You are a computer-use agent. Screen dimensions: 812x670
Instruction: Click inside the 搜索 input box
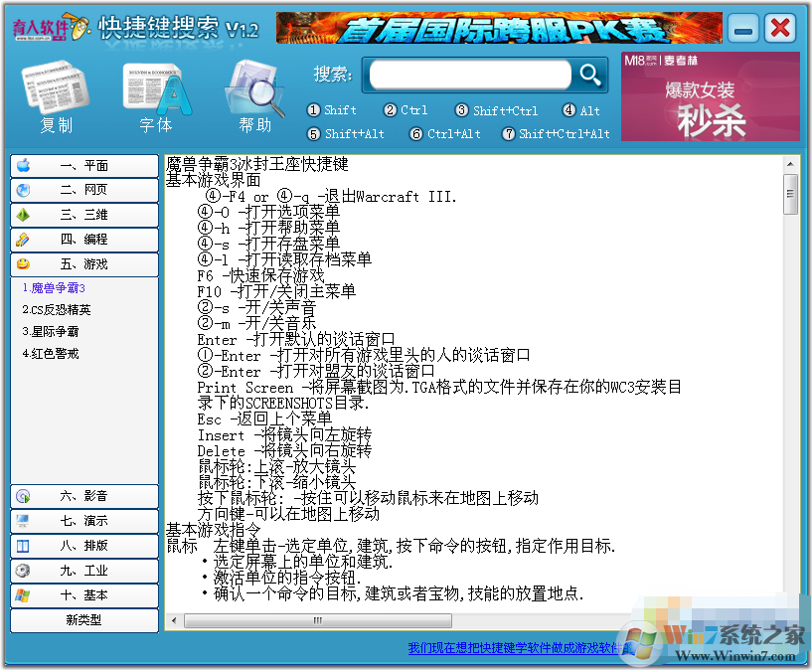(467, 75)
